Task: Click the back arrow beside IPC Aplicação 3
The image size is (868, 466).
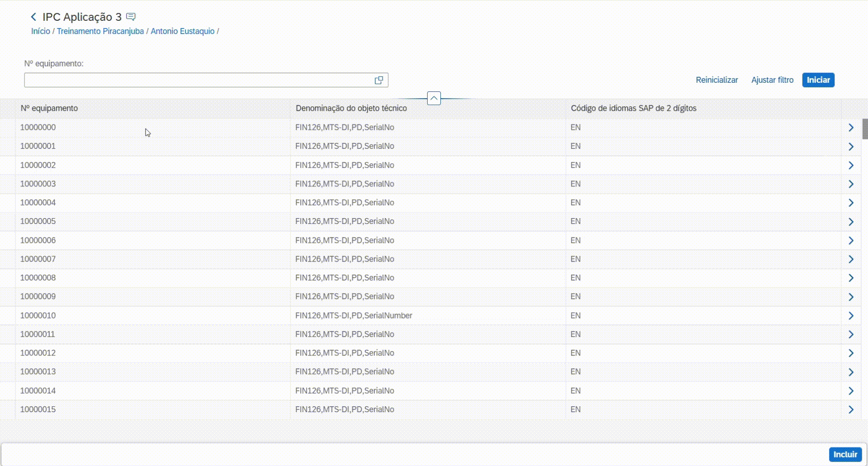Action: [x=33, y=17]
